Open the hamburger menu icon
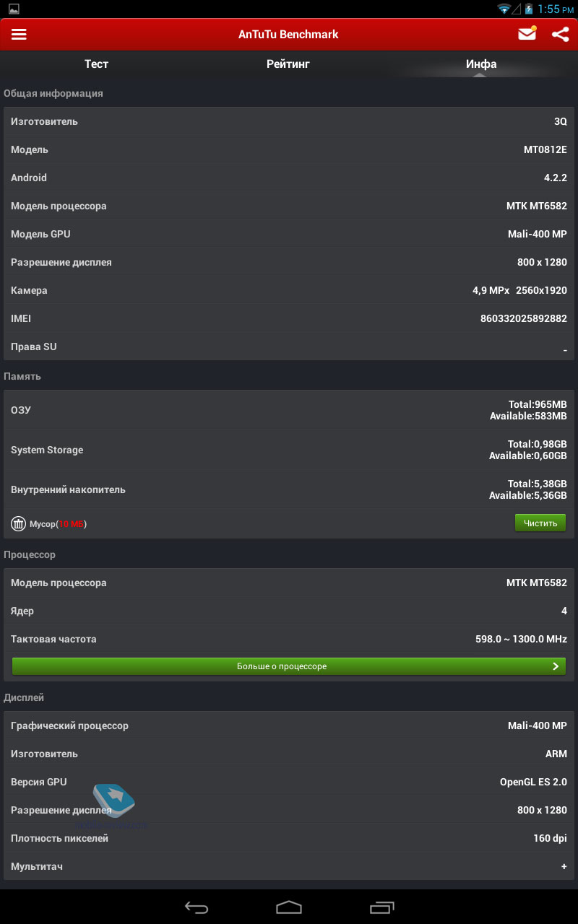The height and width of the screenshot is (924, 578). pos(19,35)
